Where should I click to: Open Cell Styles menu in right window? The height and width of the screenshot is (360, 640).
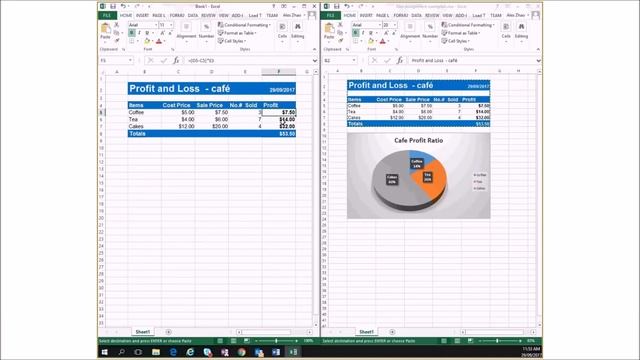tap(456, 41)
